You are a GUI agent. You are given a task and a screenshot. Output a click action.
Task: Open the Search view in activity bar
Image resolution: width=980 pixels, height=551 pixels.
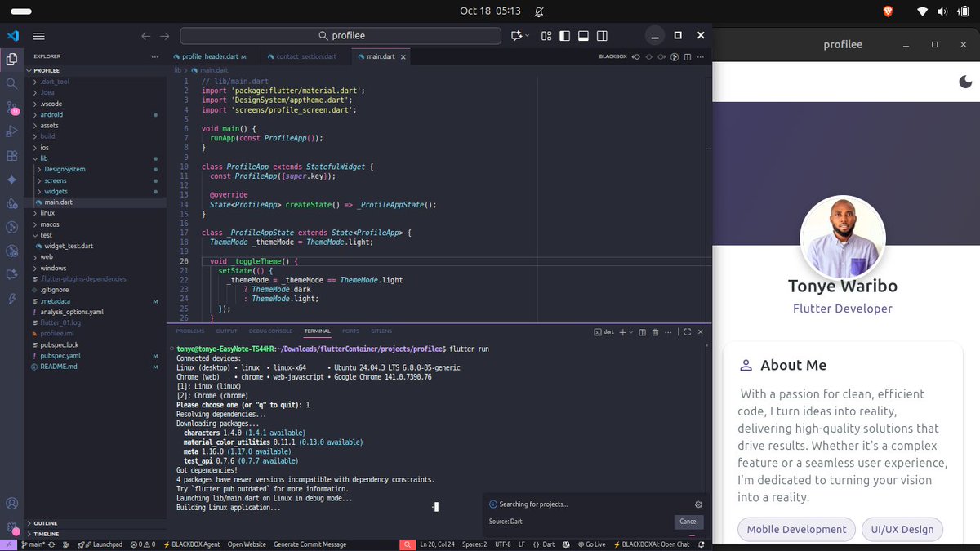tap(11, 83)
